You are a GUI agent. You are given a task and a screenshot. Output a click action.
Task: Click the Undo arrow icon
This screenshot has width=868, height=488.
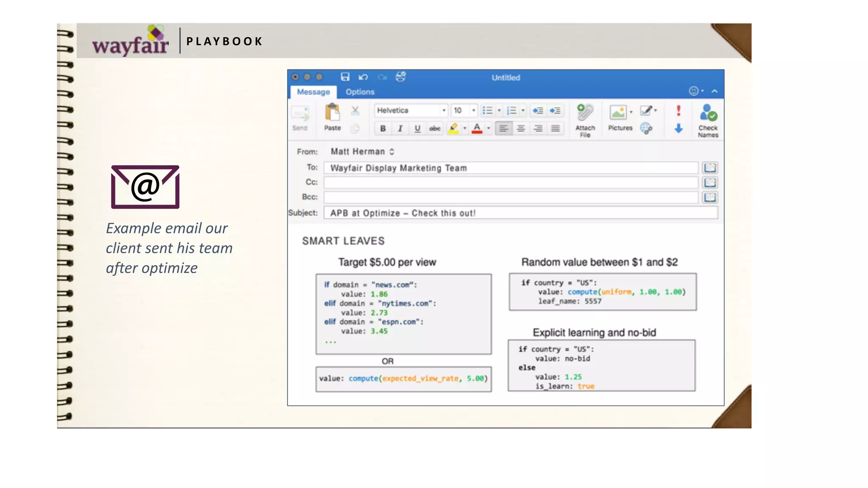(363, 77)
